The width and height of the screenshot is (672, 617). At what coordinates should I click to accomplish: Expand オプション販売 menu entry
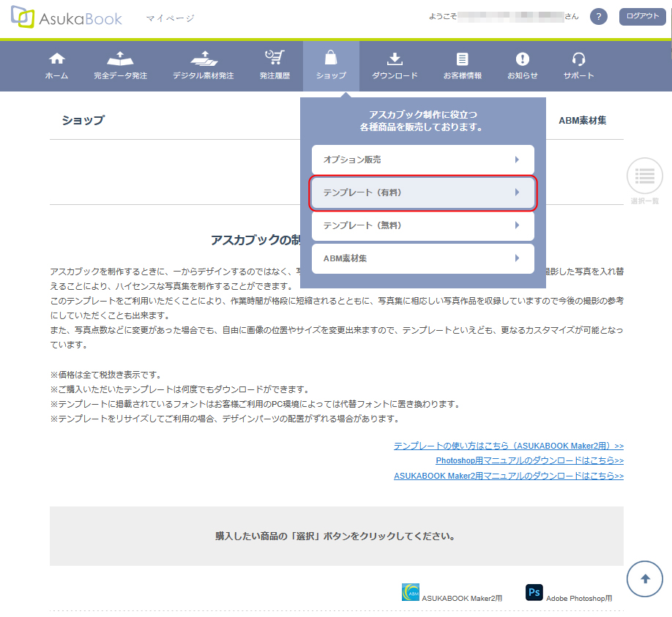coord(422,160)
